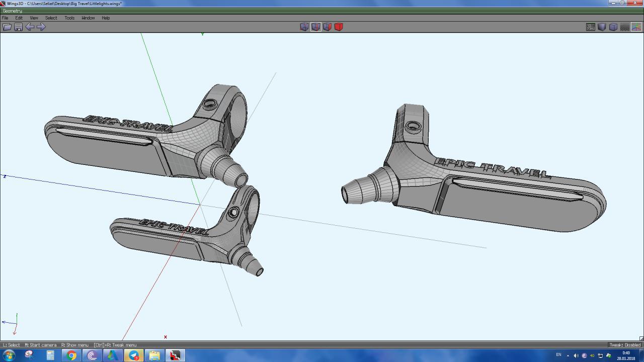Image resolution: width=644 pixels, height=362 pixels.
Task: Open the Select menu
Action: coord(51,18)
